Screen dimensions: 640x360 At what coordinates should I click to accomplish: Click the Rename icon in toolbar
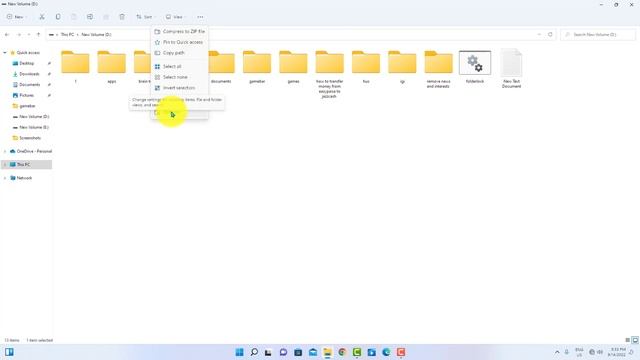pos(90,17)
